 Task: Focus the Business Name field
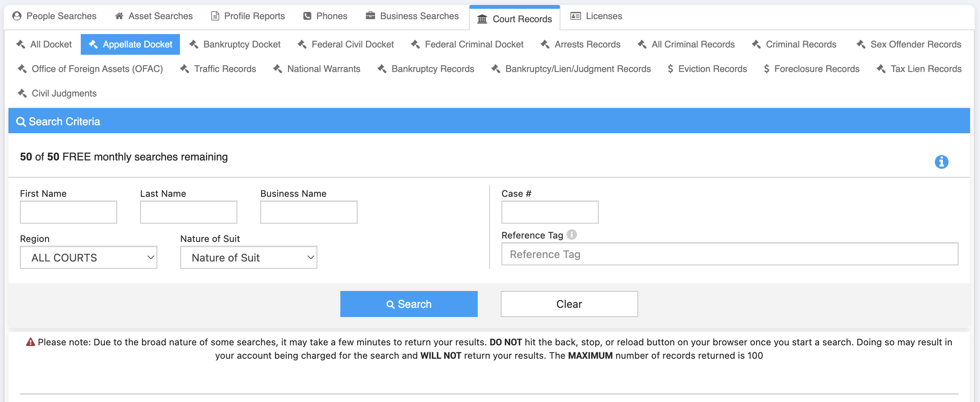coord(309,212)
